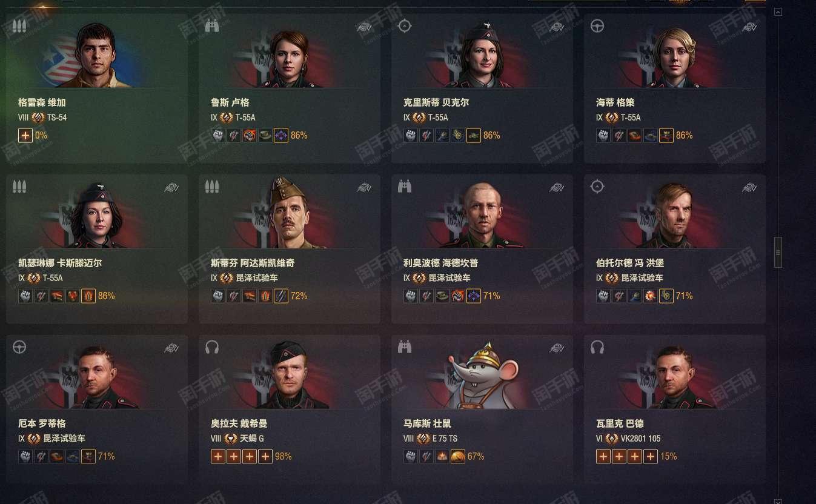Click the gunner crosshair icon on 克里斯蒂 贝克尔 card

(x=405, y=26)
